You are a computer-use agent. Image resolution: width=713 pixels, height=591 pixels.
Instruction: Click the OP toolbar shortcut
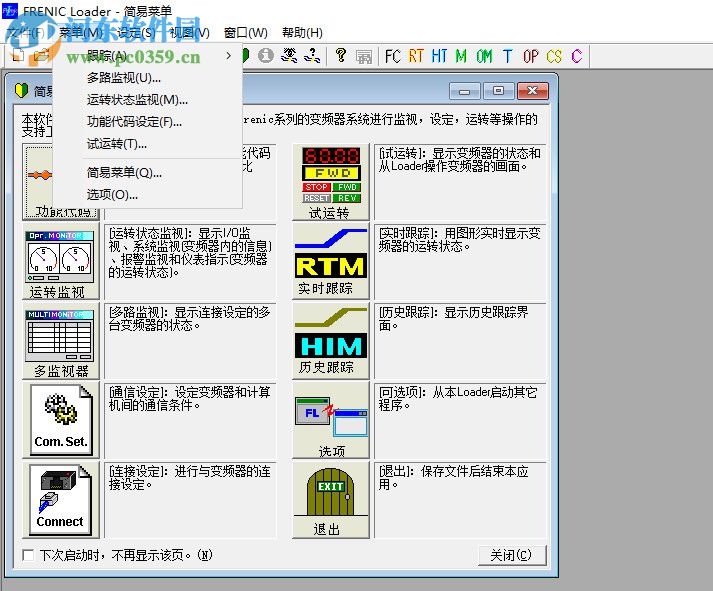(x=531, y=56)
